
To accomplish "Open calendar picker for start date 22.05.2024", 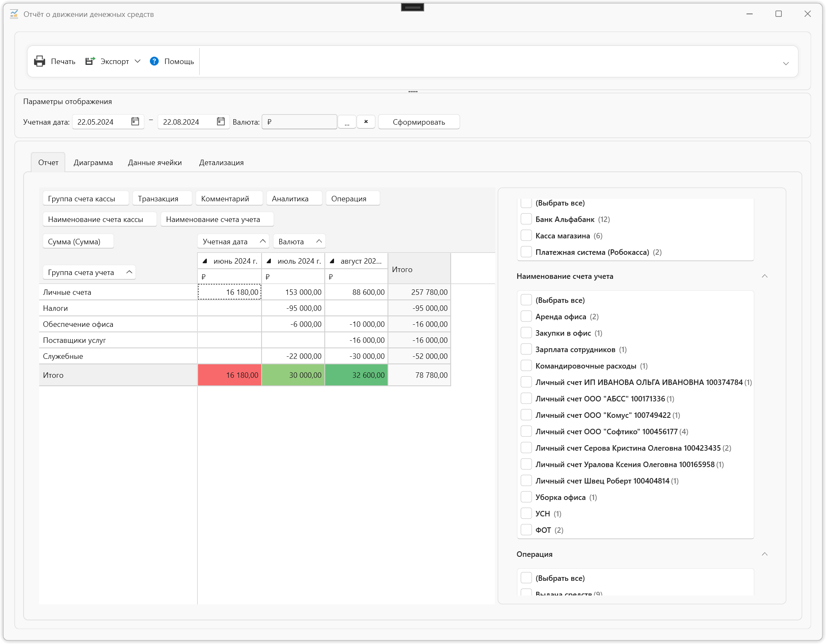I will click(x=135, y=122).
